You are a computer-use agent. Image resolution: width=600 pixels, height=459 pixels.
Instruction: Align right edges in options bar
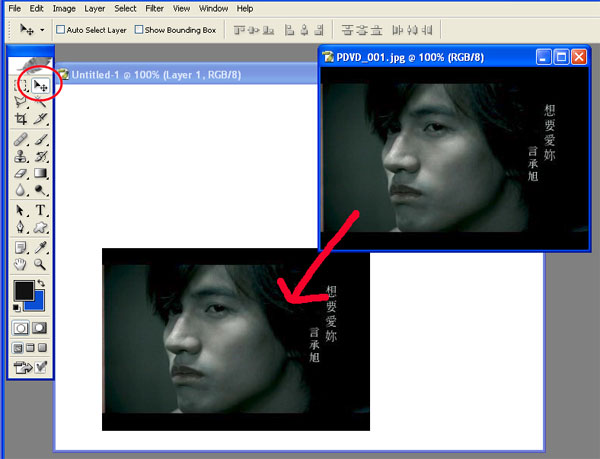point(319,30)
